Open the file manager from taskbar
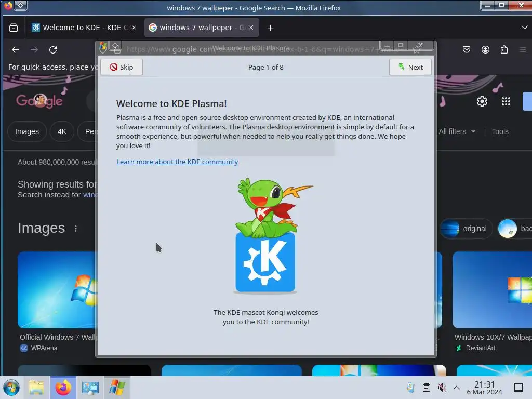532x399 pixels. (36, 388)
